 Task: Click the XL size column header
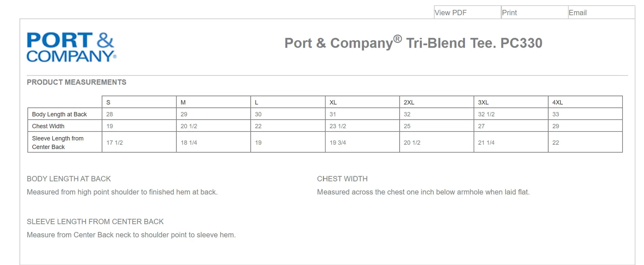click(333, 102)
